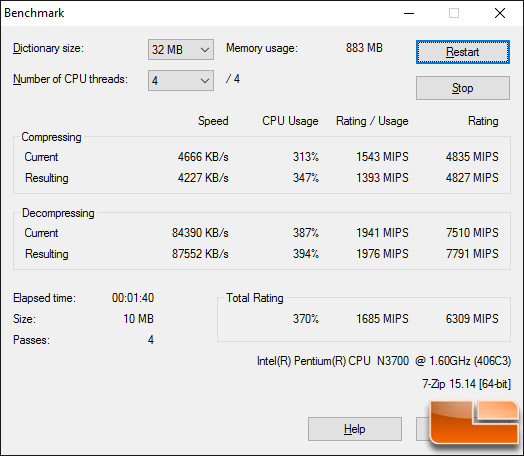Close the Benchmark window
Image resolution: width=524 pixels, height=456 pixels.
click(500, 13)
